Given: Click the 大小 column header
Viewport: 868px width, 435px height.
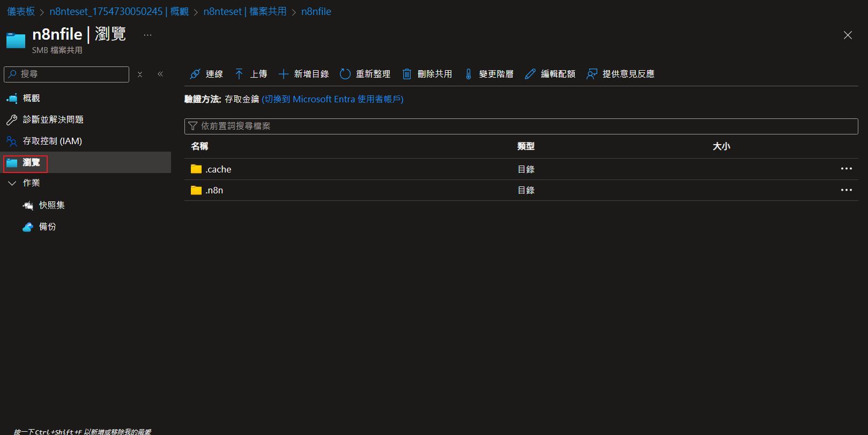Looking at the screenshot, I should (721, 146).
